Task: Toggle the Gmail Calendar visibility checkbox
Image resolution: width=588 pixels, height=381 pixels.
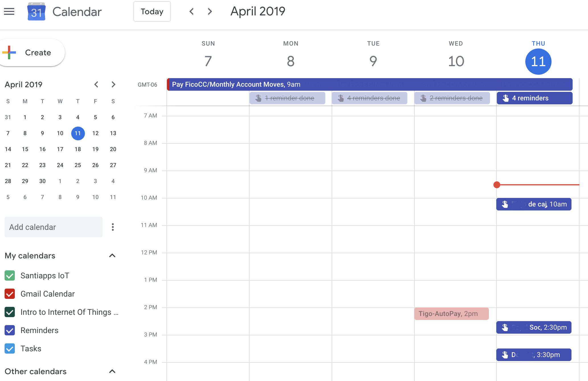Action: click(x=9, y=293)
